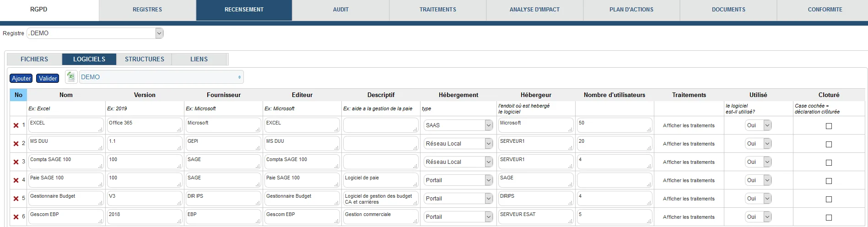Afficher les traitements for Gestionnaire Budget

(x=689, y=199)
